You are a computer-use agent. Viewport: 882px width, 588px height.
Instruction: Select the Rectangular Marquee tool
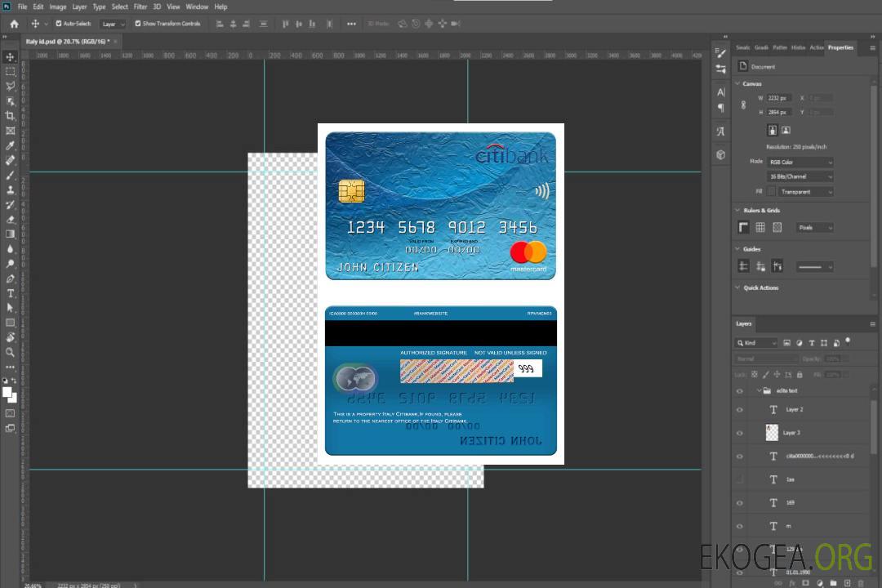click(10, 72)
